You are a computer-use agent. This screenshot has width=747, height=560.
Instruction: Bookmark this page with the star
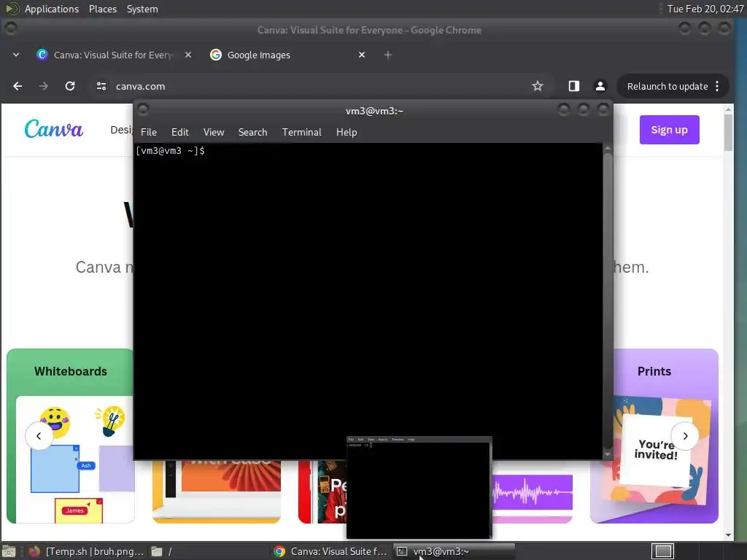[538, 86]
